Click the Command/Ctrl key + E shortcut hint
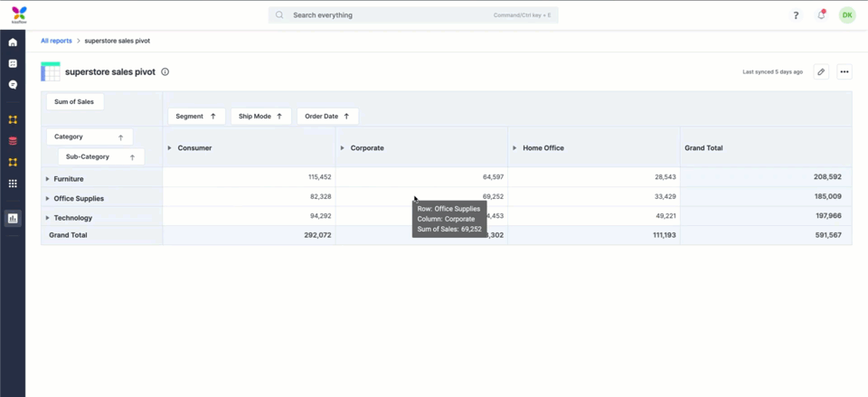868x397 pixels. pyautogui.click(x=522, y=15)
